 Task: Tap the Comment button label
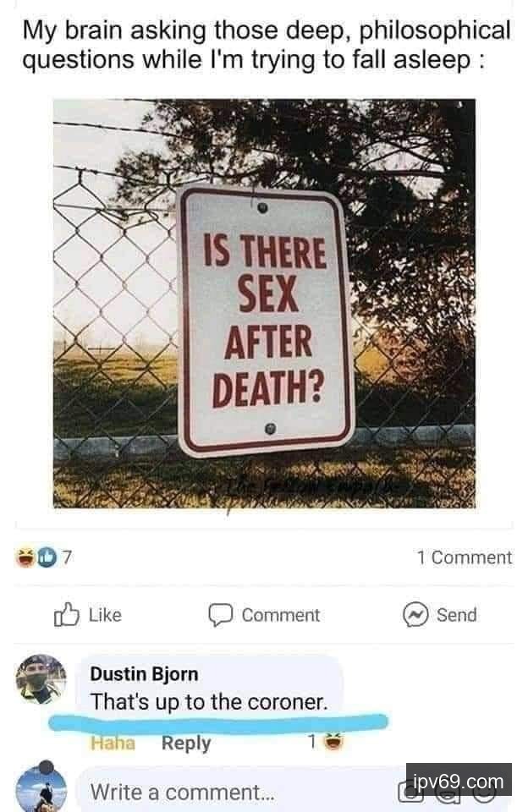281,615
